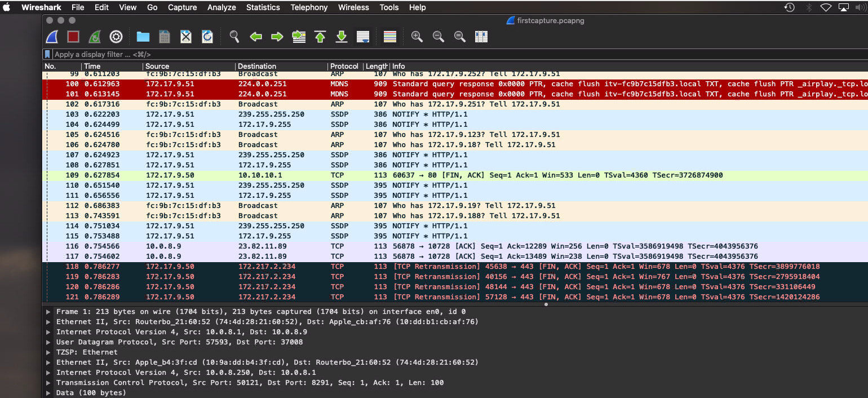Sort by the Protocol column header
This screenshot has height=398, width=868.
[x=344, y=66]
